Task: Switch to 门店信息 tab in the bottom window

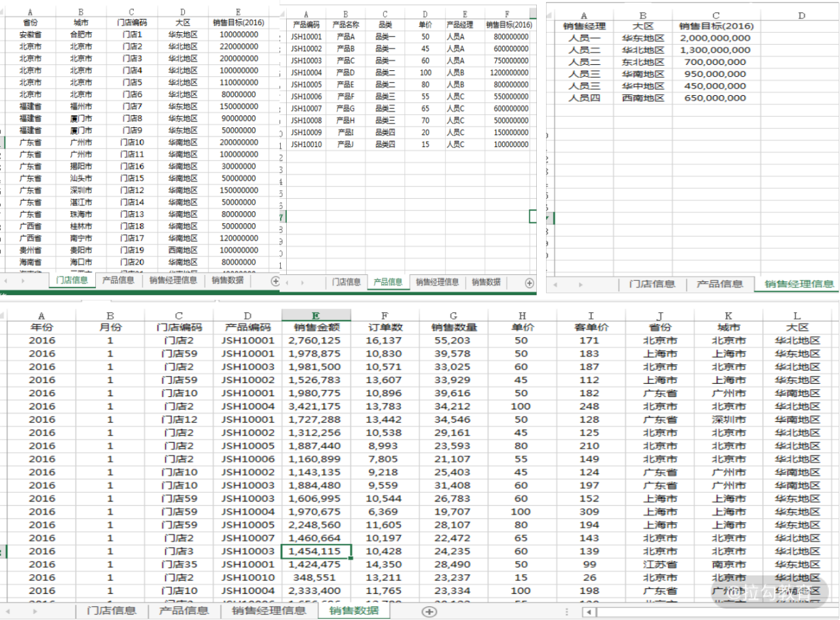Action: tap(111, 611)
